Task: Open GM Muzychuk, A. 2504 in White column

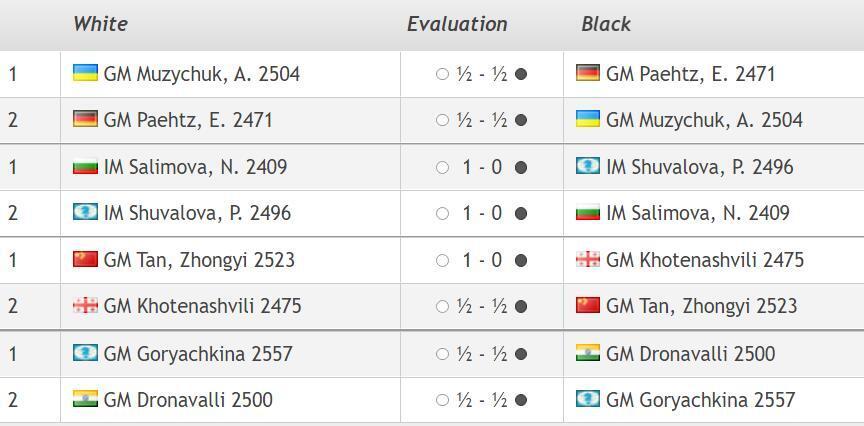Action: [x=201, y=74]
